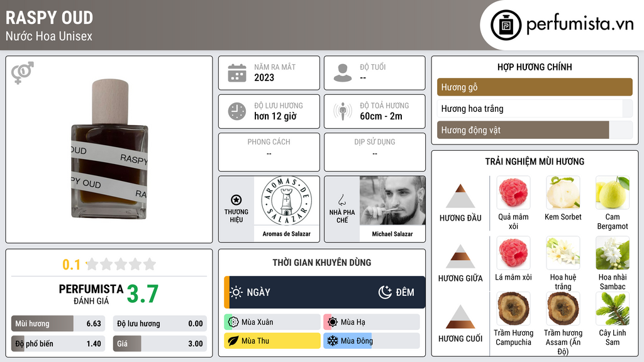Screen dimensions: 644x362
Task: Click the sillage radiating person icon
Action: click(x=343, y=111)
